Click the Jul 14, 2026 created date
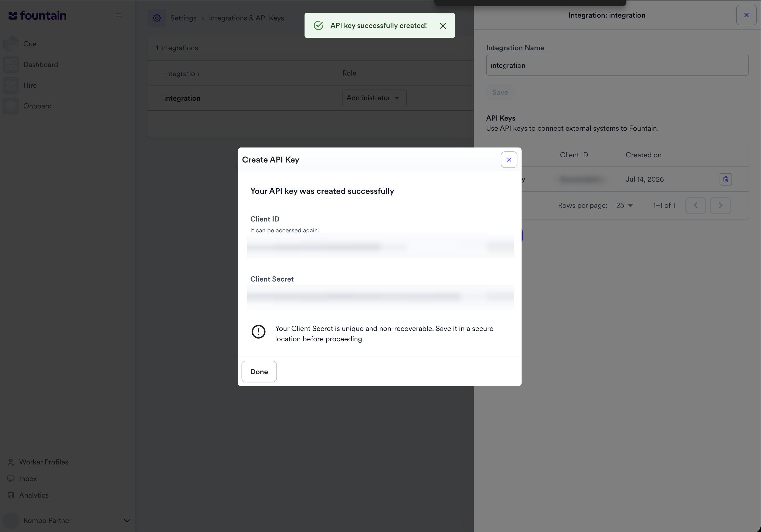Image resolution: width=761 pixels, height=532 pixels. tap(644, 179)
